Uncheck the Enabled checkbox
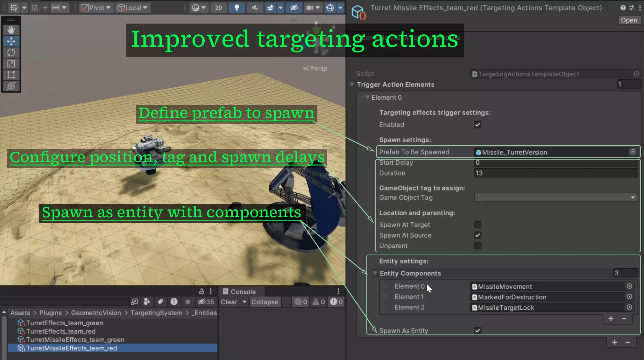 point(477,125)
